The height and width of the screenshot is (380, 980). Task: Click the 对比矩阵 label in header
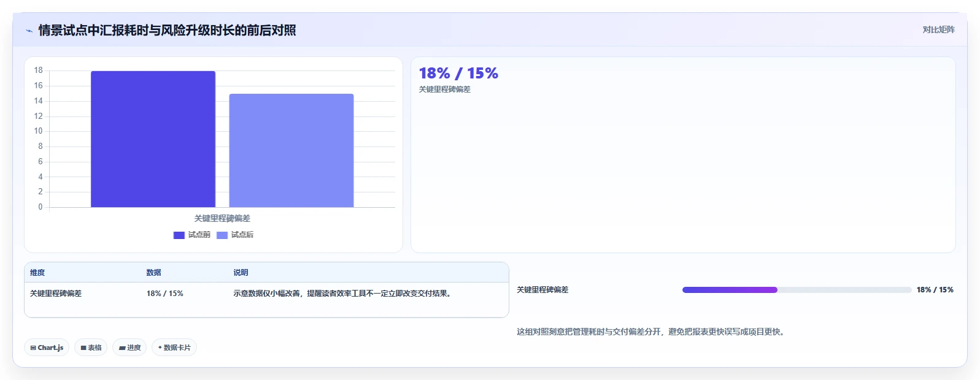pyautogui.click(x=938, y=29)
